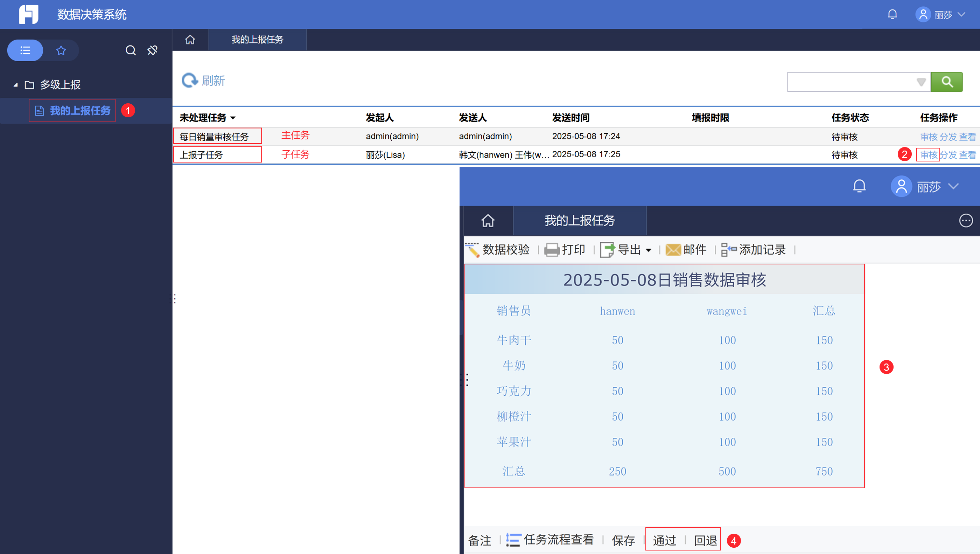
Task: Click the pin sidebar icon
Action: (153, 50)
